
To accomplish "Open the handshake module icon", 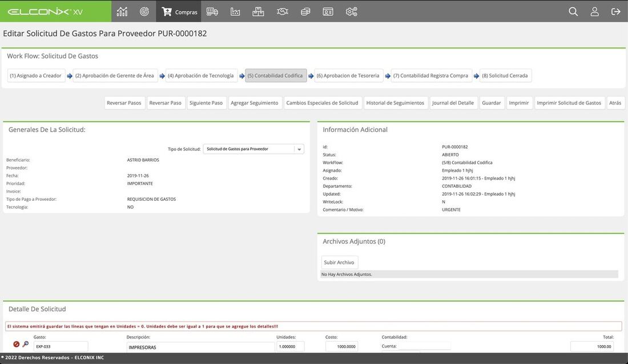I will tap(283, 11).
